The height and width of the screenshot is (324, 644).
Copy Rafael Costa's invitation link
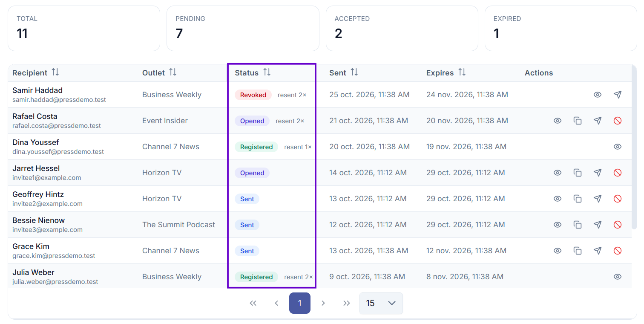point(578,121)
